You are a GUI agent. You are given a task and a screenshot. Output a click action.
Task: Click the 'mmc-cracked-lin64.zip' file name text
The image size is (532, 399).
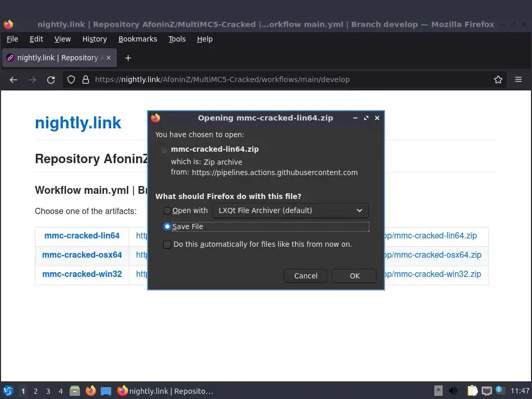point(215,149)
